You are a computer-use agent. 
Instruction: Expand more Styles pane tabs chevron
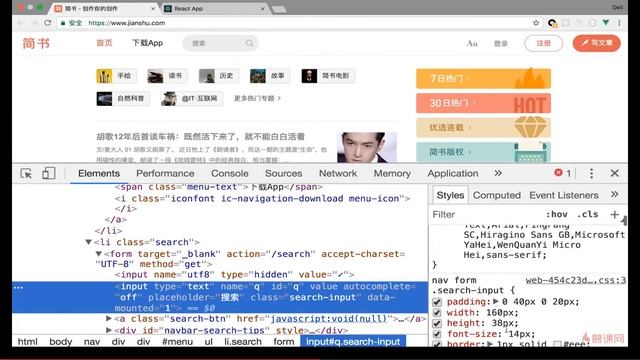tap(615, 195)
